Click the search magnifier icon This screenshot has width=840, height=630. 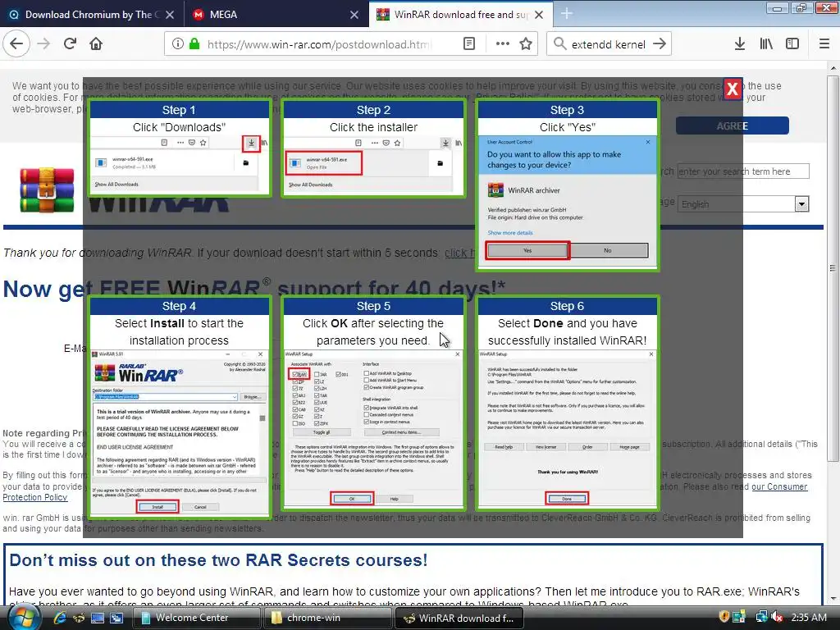(559, 44)
